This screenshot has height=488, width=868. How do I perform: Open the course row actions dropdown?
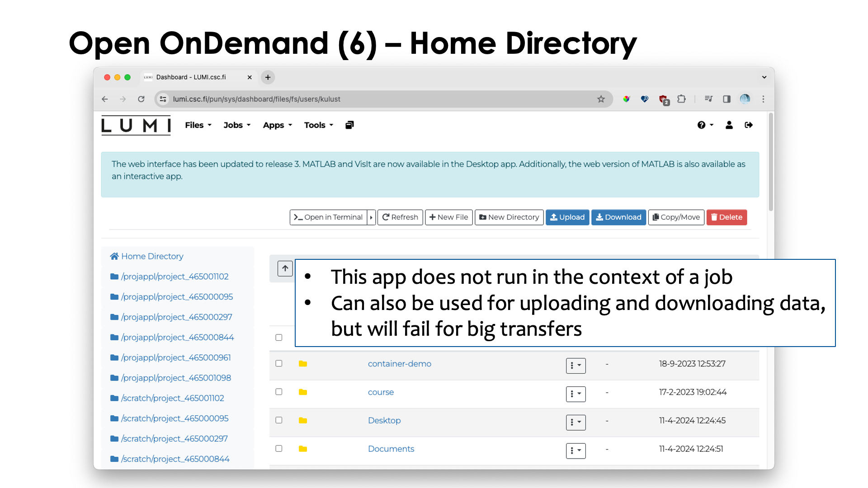tap(576, 394)
